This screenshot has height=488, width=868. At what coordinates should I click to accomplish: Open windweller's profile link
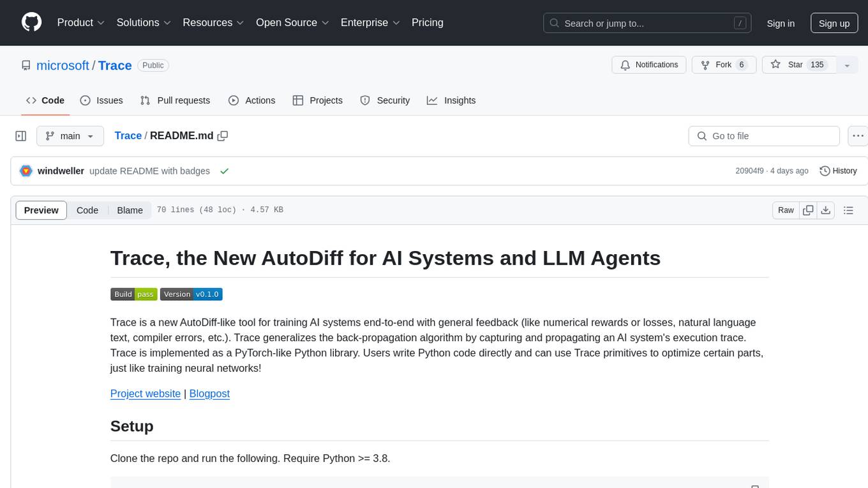click(61, 171)
